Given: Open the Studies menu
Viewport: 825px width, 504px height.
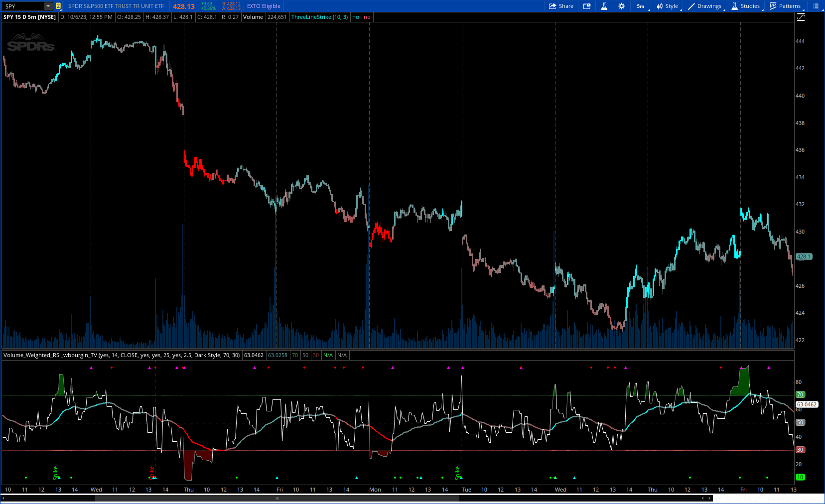Looking at the screenshot, I should (746, 6).
